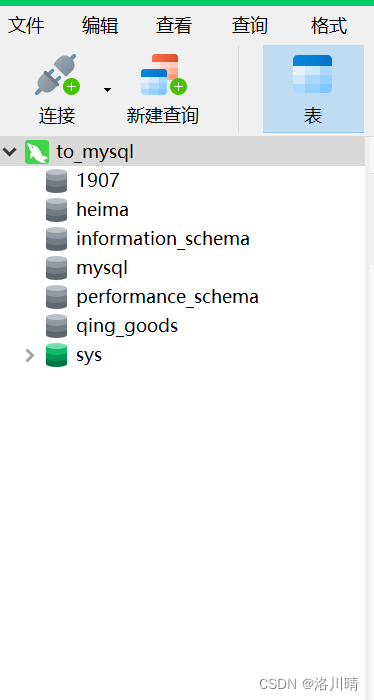374x700 pixels.
Task: Open the 格式 menu
Action: [x=329, y=25]
